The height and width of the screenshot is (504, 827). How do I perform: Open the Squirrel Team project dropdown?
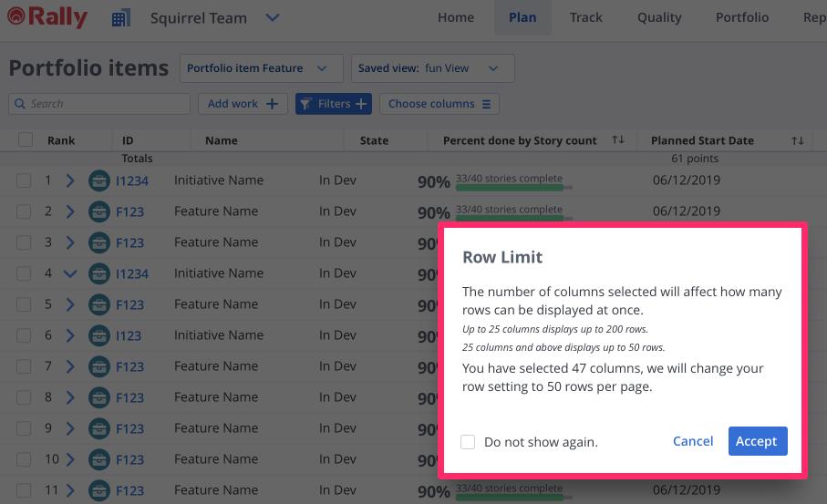[x=272, y=17]
